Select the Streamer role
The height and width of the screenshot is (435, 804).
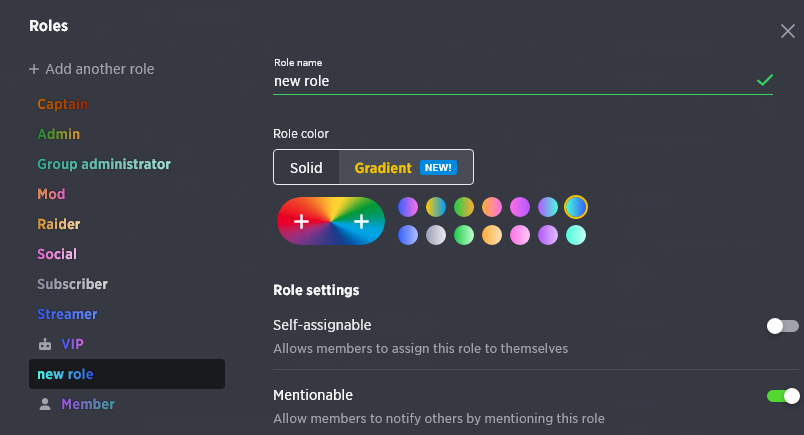point(67,314)
